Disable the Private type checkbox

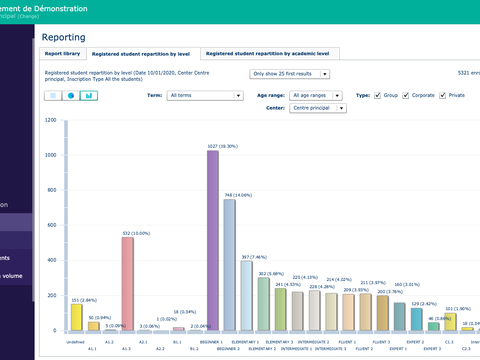pyautogui.click(x=442, y=95)
